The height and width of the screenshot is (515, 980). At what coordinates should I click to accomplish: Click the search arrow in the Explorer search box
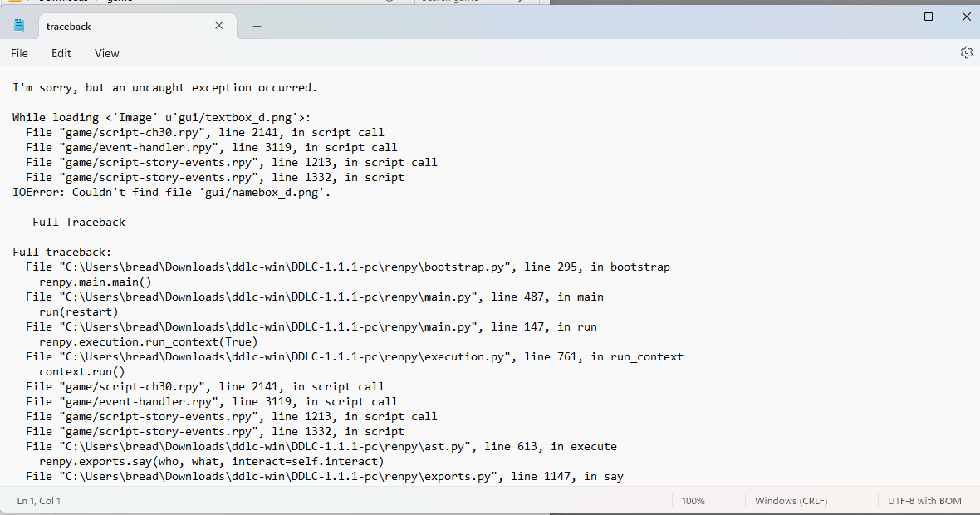521,3
